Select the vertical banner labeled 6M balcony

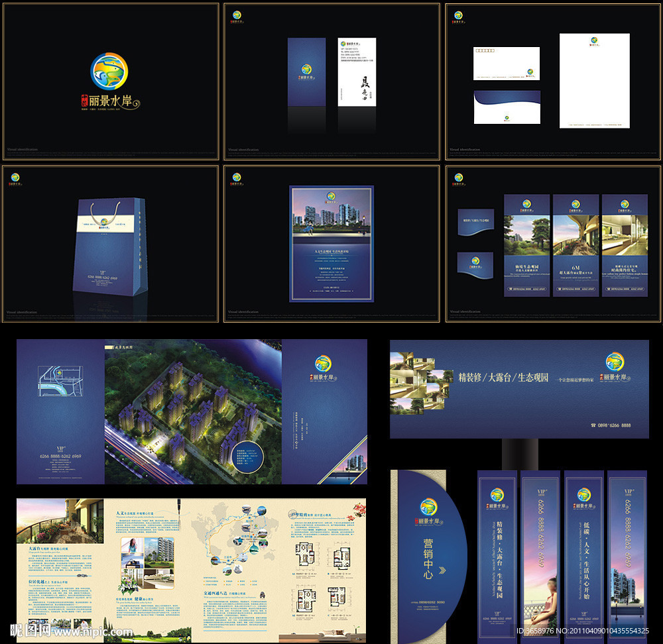coord(576,246)
